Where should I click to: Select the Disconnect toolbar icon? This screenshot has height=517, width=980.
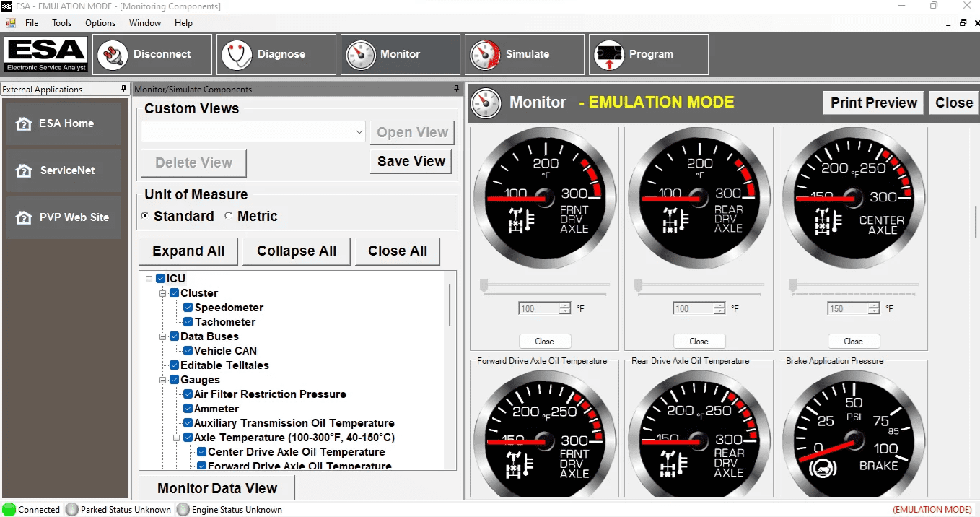[152, 54]
